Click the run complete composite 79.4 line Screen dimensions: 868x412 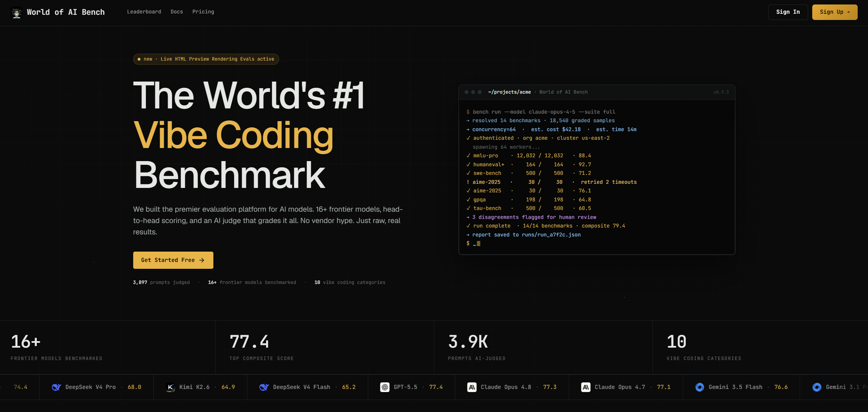tap(546, 226)
